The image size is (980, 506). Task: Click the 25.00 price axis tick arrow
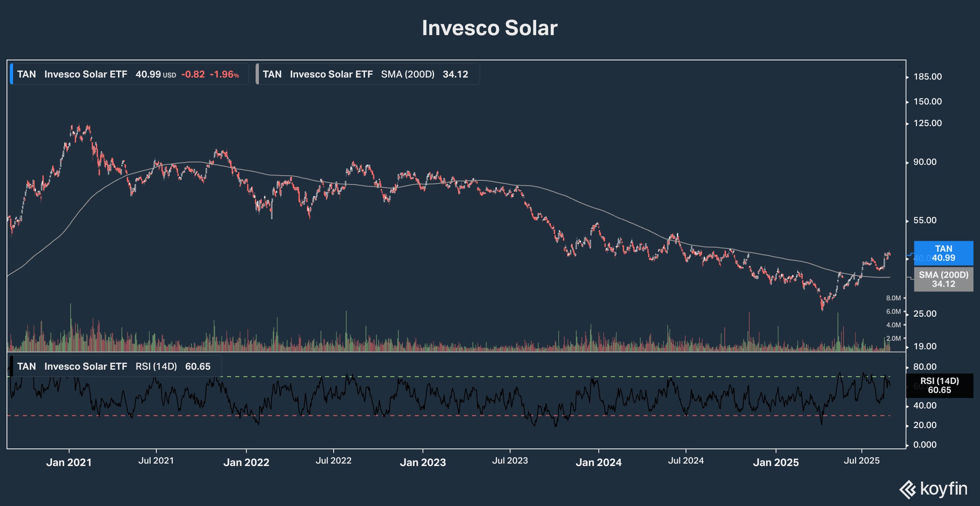pyautogui.click(x=907, y=314)
